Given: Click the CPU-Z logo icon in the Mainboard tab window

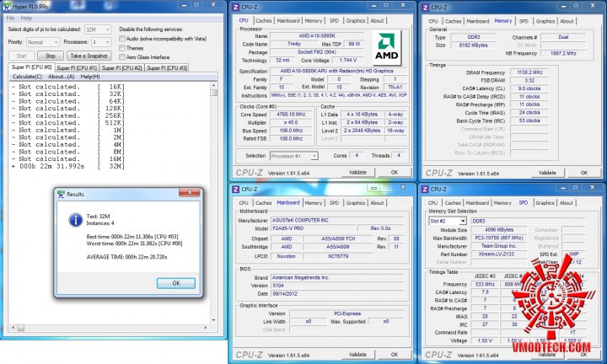Looking at the screenshot, I should pos(236,189).
